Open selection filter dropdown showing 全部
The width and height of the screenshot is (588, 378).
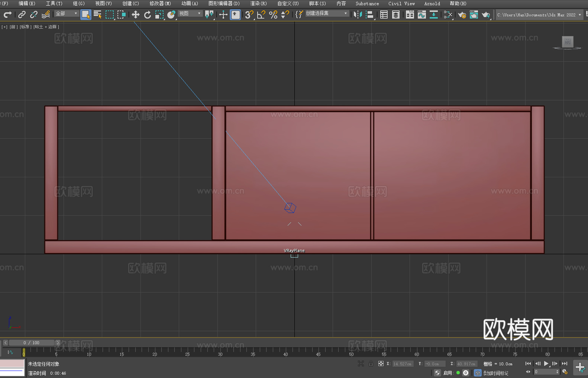point(67,13)
